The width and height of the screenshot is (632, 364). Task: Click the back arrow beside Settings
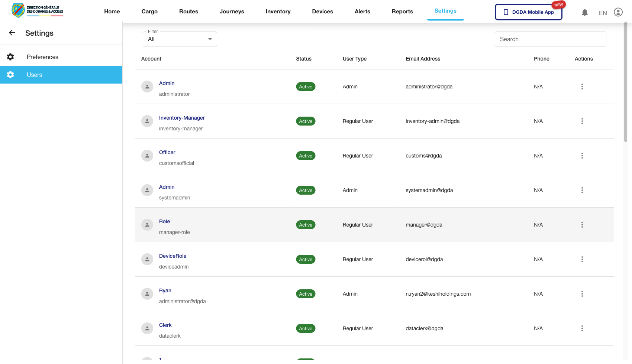point(12,33)
